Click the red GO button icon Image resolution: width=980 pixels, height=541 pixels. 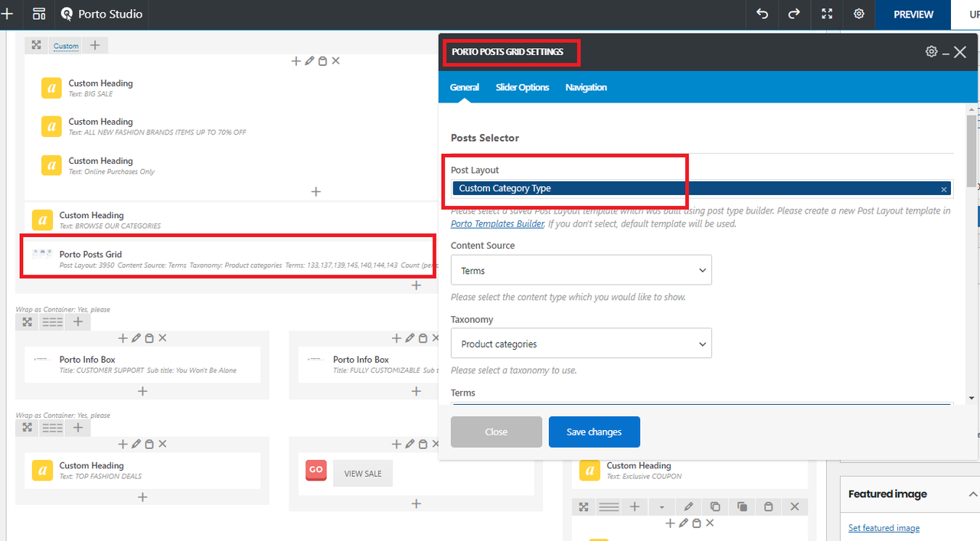pyautogui.click(x=315, y=470)
